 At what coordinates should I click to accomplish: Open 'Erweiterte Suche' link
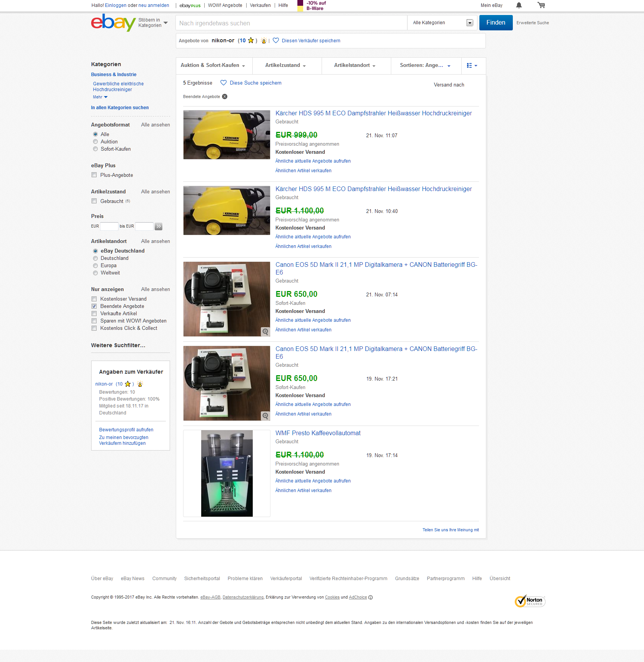pos(532,23)
